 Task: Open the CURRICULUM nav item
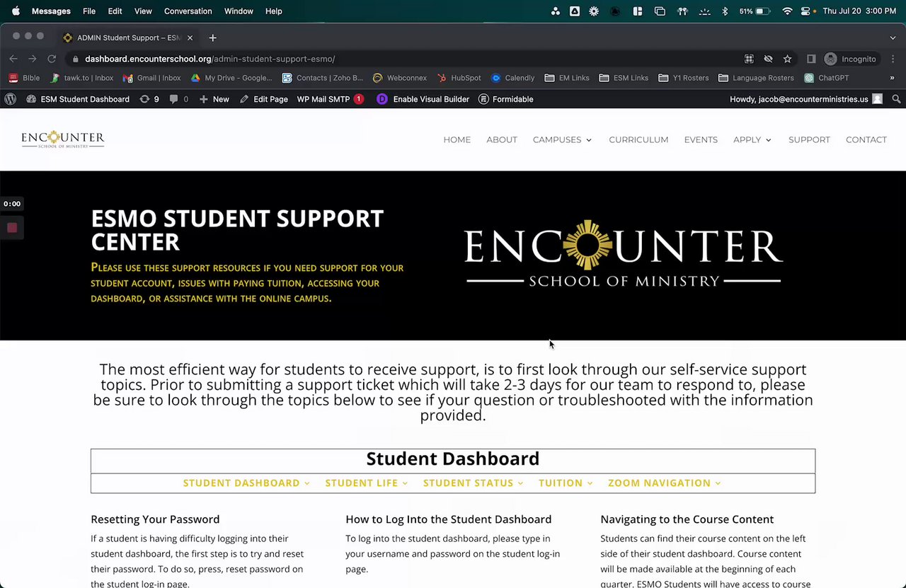point(638,139)
